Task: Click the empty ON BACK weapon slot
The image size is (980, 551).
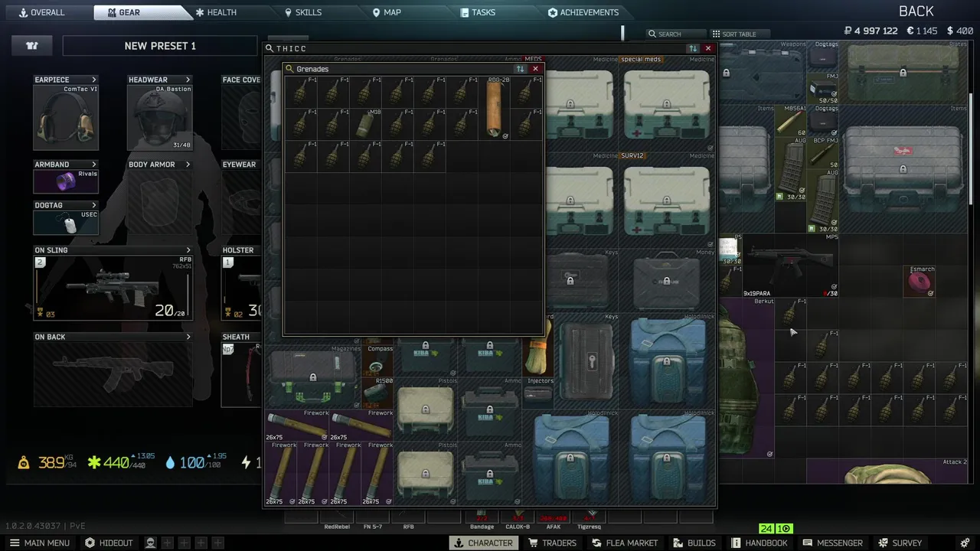Action: (x=113, y=374)
